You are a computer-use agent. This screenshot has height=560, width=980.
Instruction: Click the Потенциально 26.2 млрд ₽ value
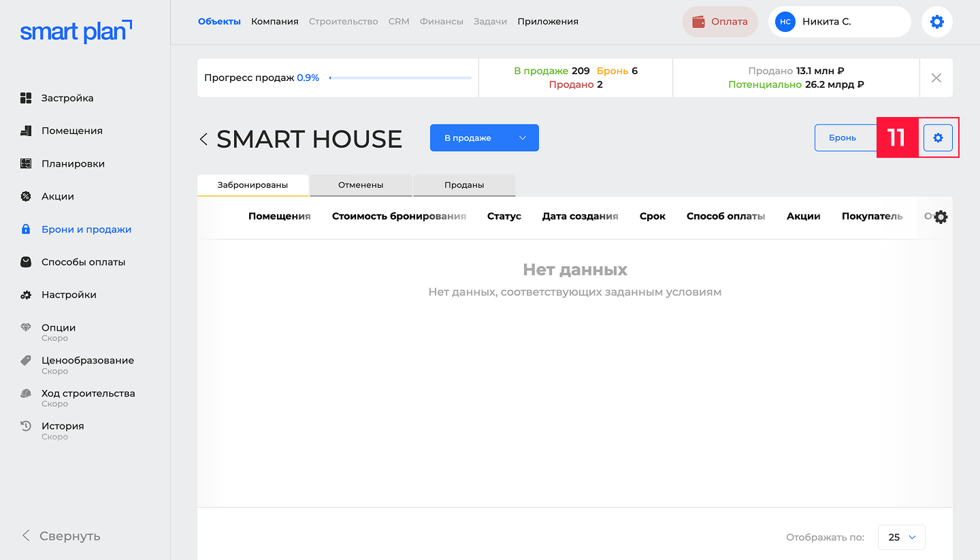796,85
